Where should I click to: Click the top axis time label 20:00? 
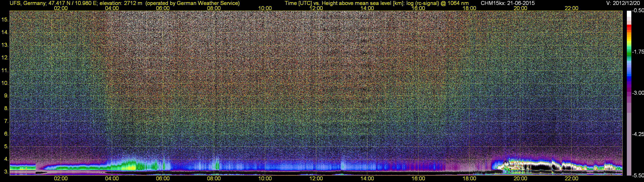click(521, 8)
